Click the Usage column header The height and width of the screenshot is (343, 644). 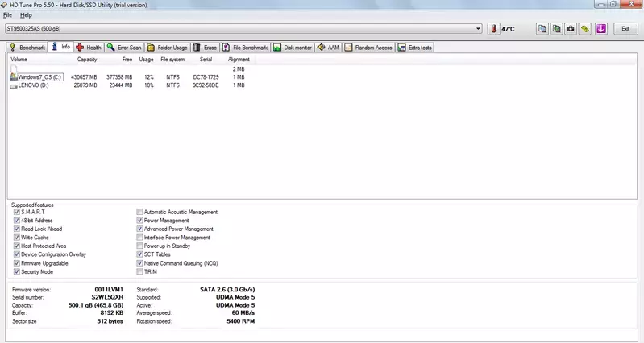146,60
